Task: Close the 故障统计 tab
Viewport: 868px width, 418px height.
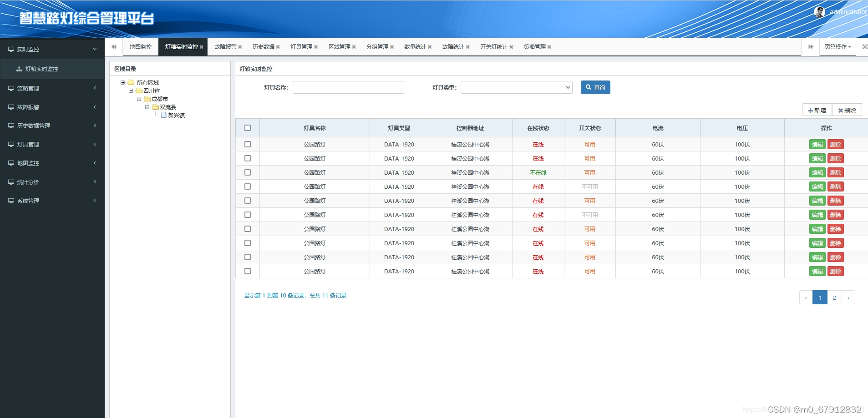Action: coord(467,47)
